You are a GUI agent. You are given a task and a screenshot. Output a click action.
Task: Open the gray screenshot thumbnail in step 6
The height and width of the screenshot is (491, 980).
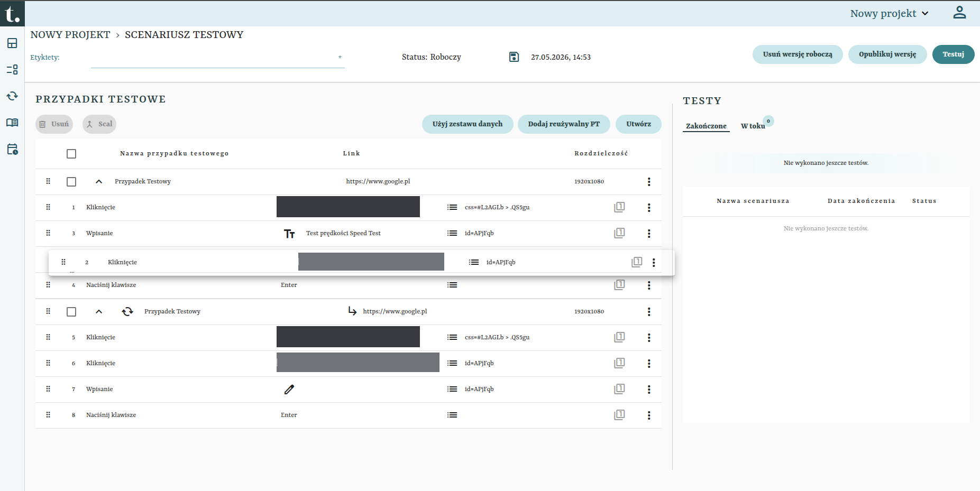click(x=358, y=363)
